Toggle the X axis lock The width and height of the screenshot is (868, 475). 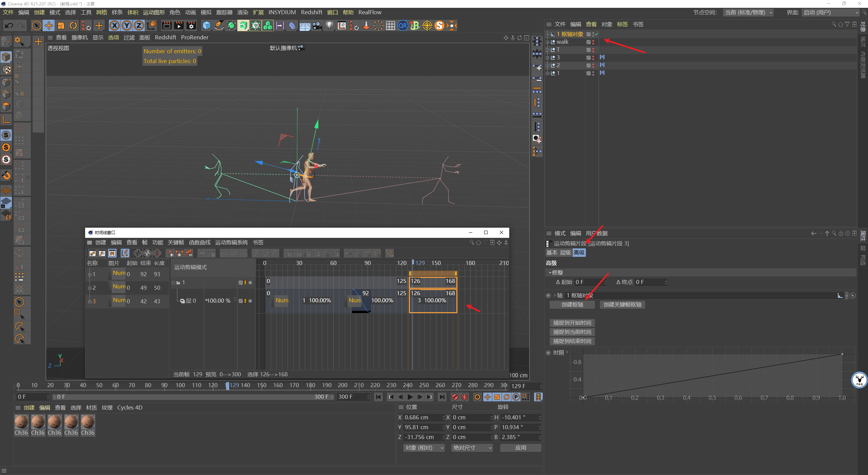coord(115,25)
